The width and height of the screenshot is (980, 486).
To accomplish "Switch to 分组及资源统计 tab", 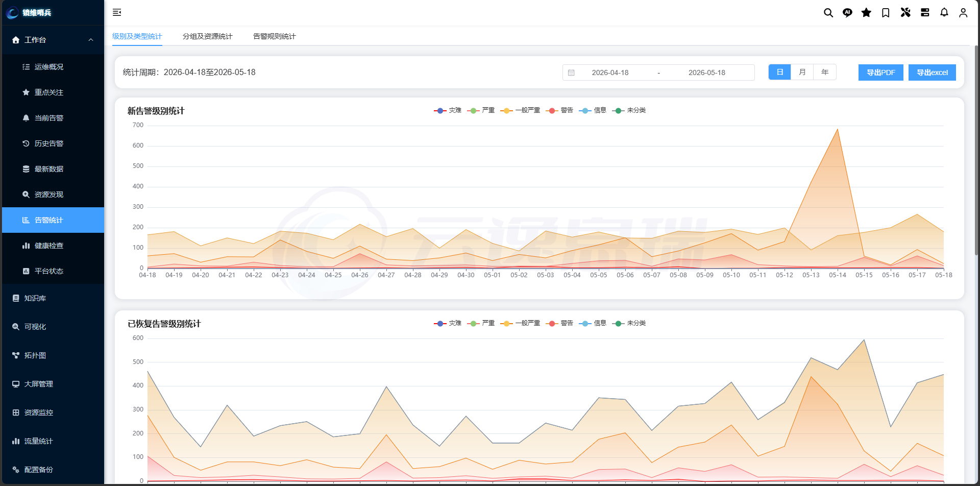I will click(208, 36).
